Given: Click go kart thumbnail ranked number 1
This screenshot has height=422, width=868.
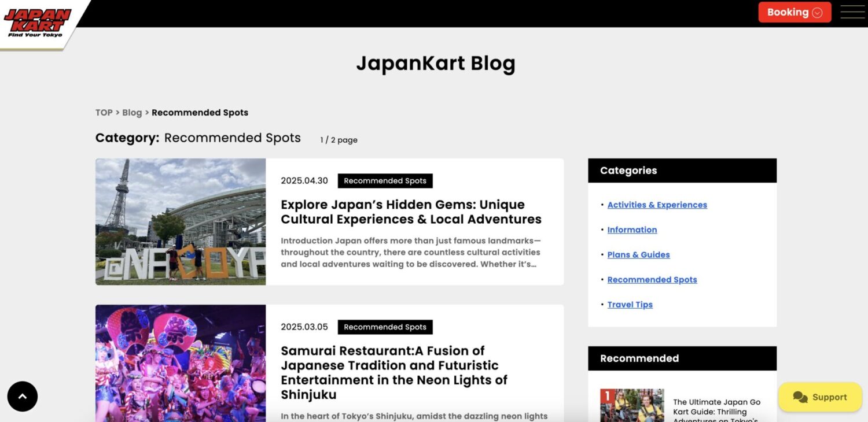Looking at the screenshot, I should pos(632,405).
